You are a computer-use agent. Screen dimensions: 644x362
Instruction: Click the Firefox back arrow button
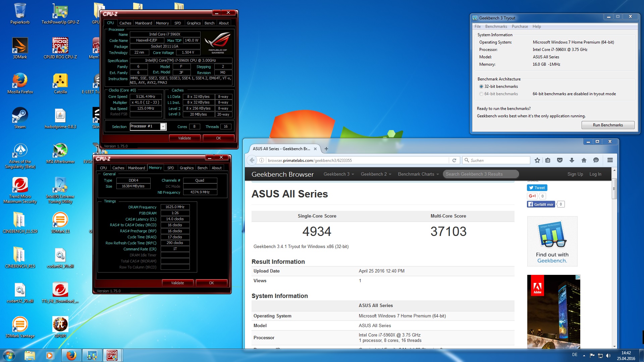click(x=252, y=160)
